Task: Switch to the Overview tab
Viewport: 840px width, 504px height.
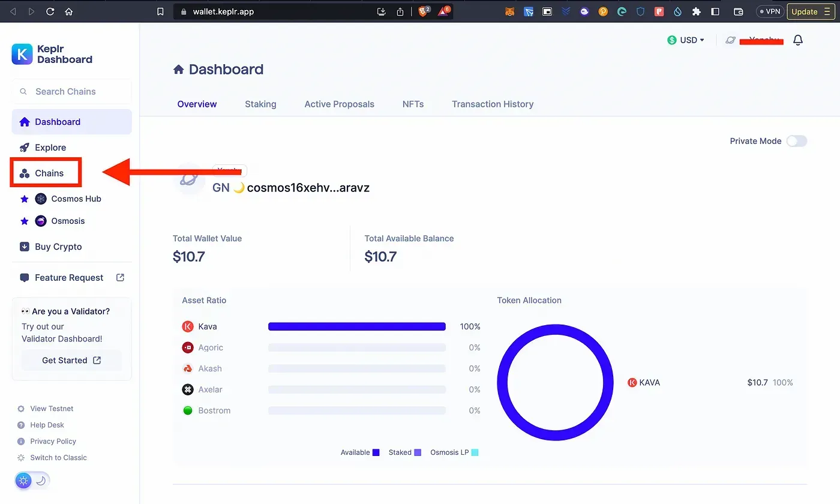Action: [x=197, y=104]
